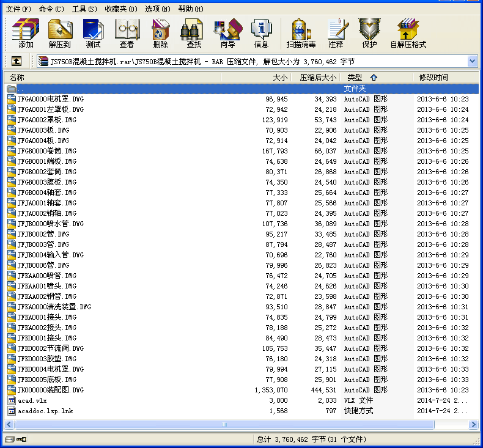Click the 添加 (Add) toolbar icon

[x=26, y=33]
